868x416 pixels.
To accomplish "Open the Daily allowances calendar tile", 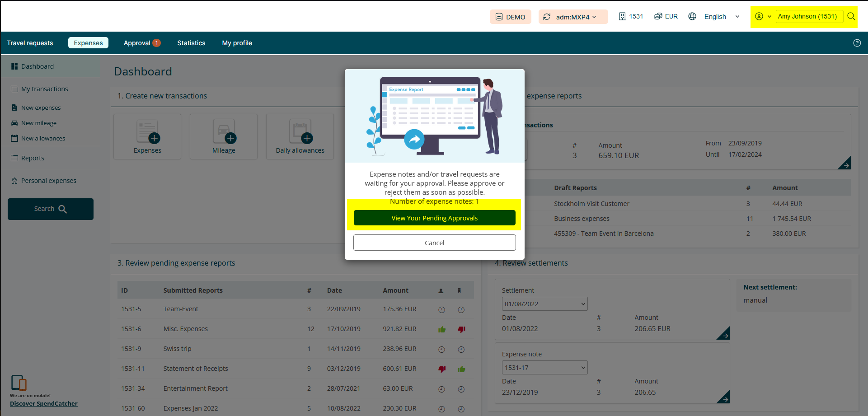I will click(x=300, y=132).
